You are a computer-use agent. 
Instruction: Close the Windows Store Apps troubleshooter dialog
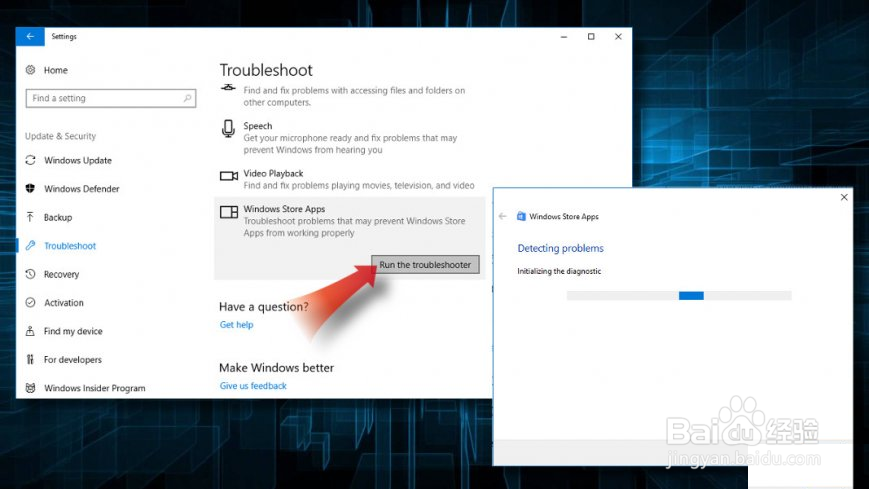pyautogui.click(x=844, y=197)
